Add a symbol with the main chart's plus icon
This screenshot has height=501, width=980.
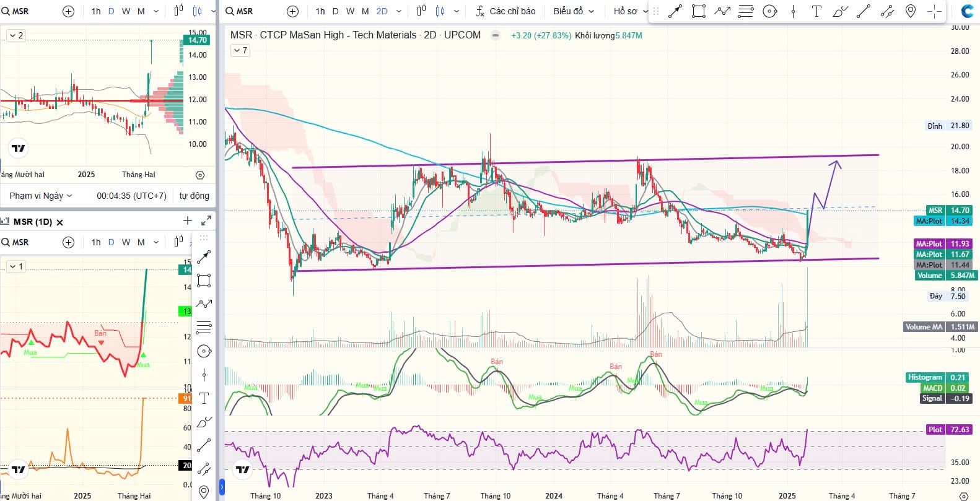tap(293, 11)
